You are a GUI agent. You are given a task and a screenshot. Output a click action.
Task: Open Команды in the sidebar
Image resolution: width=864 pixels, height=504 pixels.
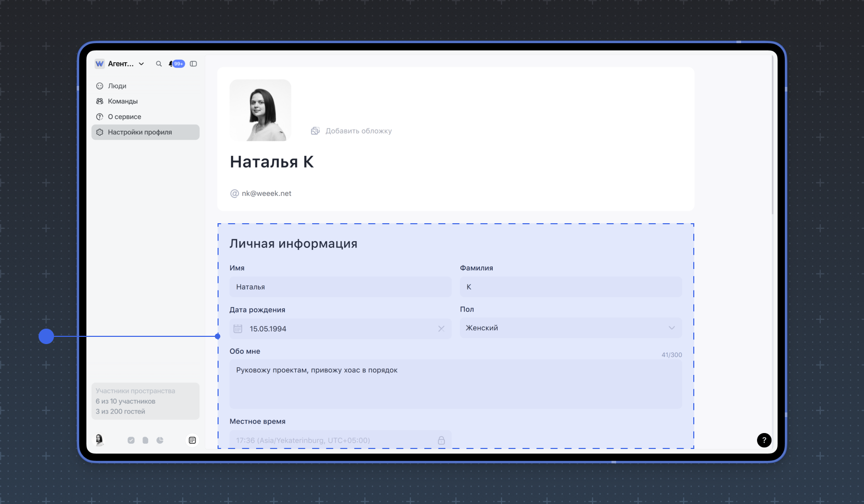(x=123, y=101)
